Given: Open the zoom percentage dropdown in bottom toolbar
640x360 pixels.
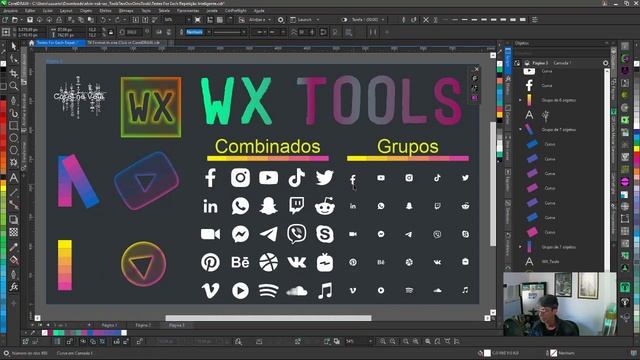Looking at the screenshot, I should click(371, 341).
